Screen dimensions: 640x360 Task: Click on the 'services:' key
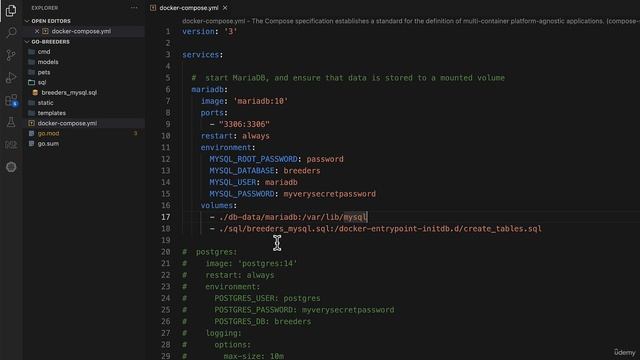pos(203,55)
